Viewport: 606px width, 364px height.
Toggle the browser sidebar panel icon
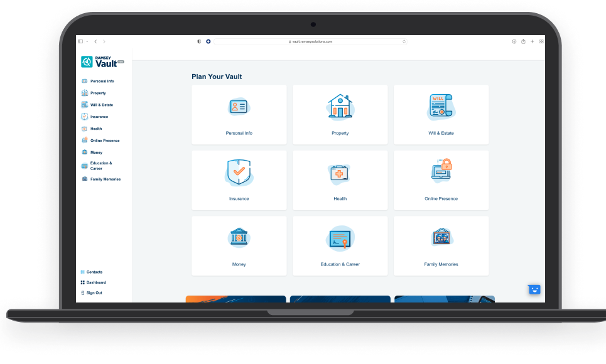(x=80, y=41)
